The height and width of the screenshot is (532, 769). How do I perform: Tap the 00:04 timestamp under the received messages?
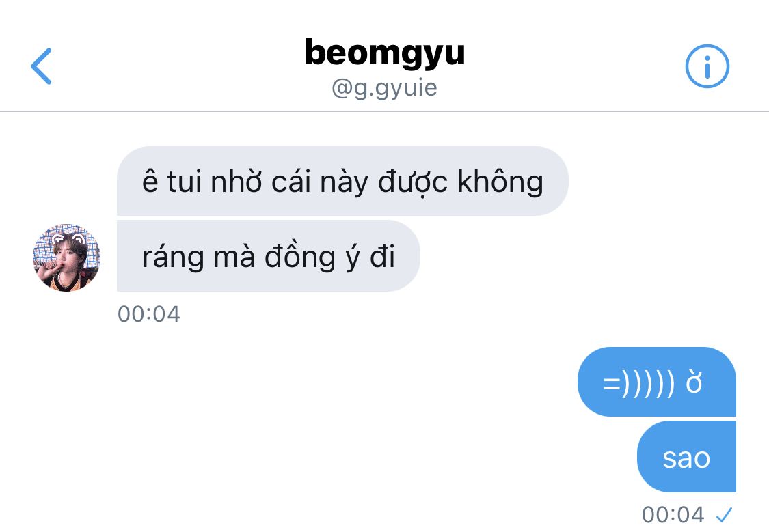[148, 314]
